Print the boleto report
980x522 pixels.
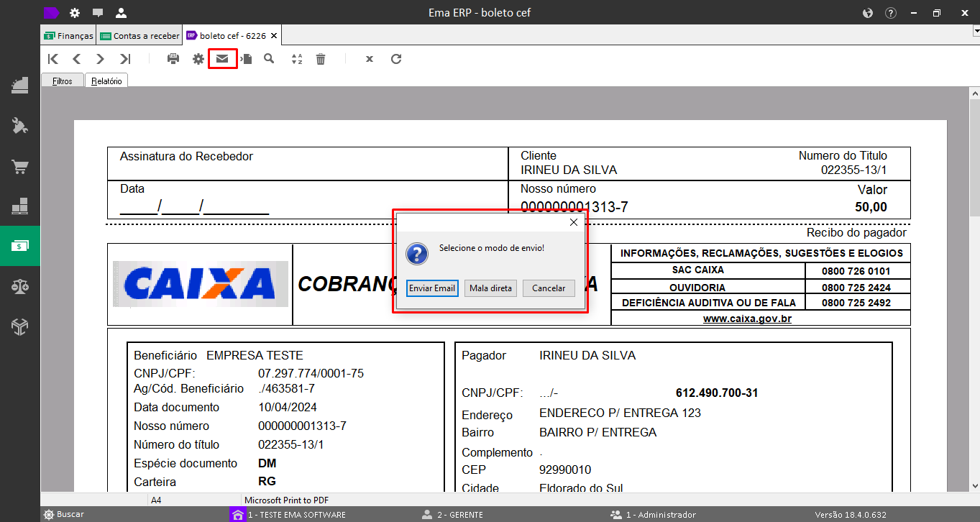coord(173,59)
